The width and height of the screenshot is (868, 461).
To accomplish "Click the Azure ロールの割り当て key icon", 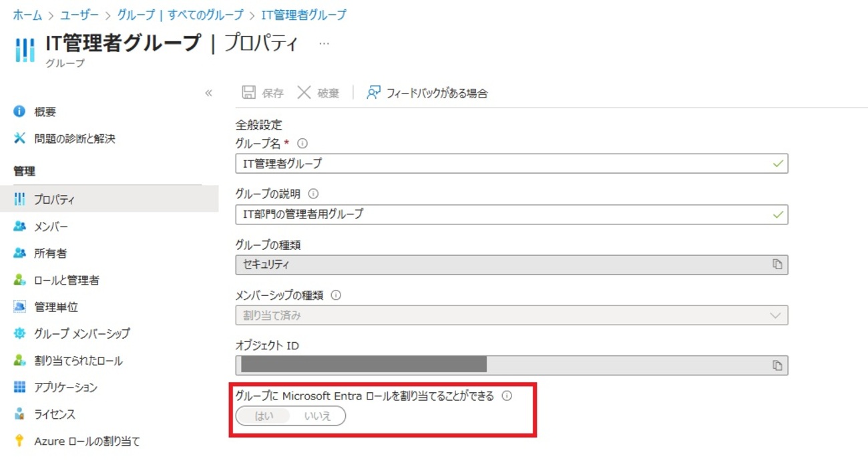I will tap(19, 441).
